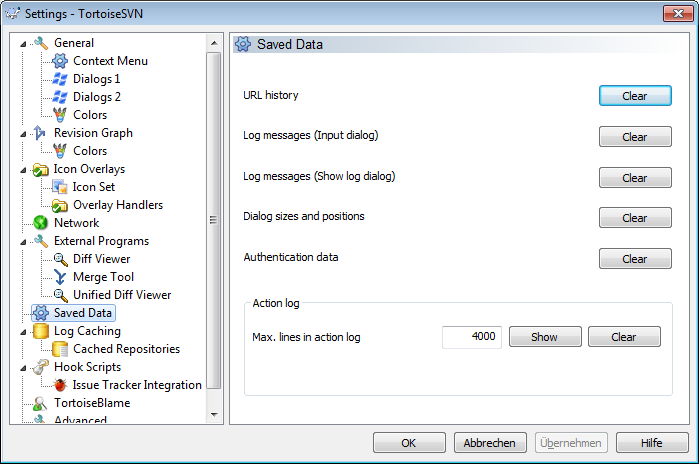This screenshot has height=464, width=699.
Task: Select the TortoiseBlame entry
Action: coord(92,403)
